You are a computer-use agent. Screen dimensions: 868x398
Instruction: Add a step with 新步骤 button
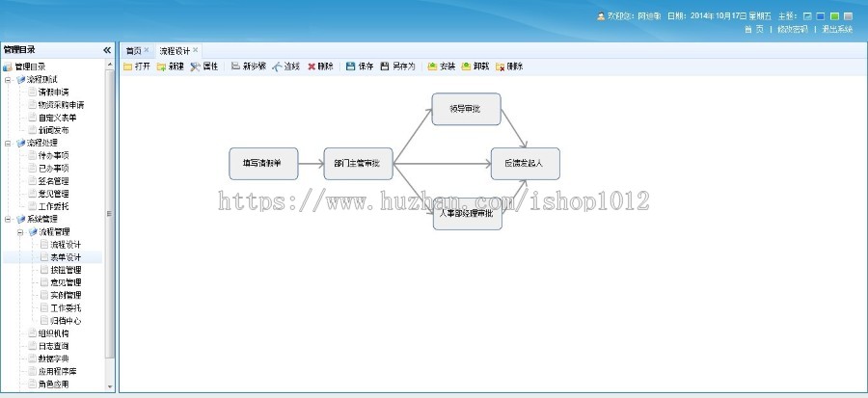click(x=249, y=66)
